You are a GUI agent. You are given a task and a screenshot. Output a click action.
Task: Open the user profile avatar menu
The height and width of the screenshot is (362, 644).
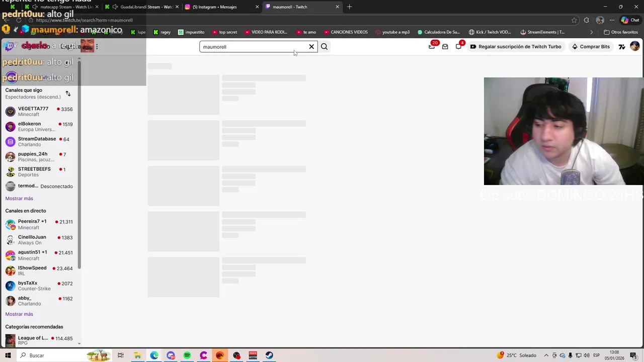(x=635, y=46)
